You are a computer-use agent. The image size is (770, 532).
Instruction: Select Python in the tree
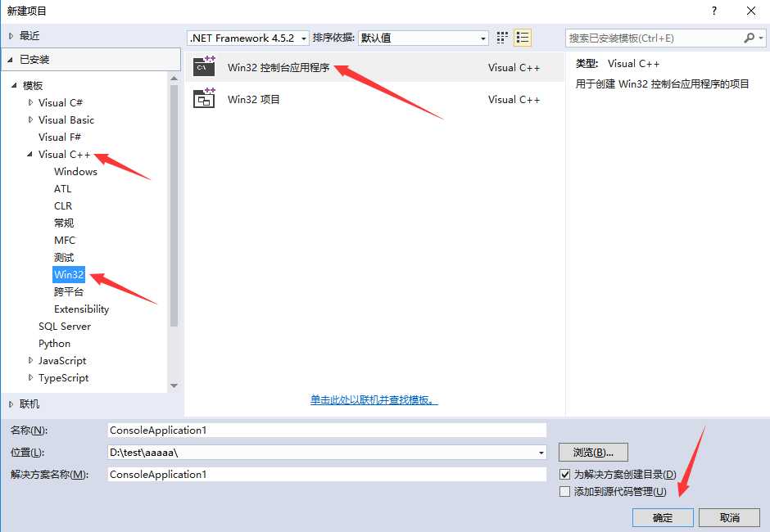(x=55, y=344)
